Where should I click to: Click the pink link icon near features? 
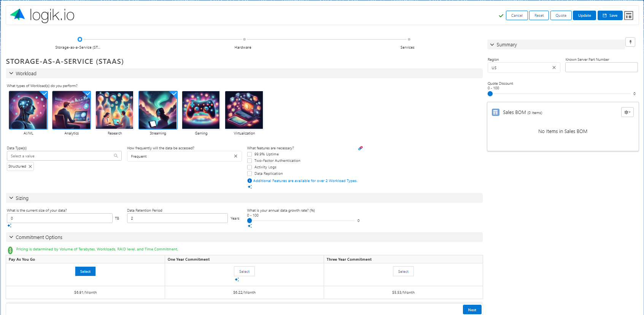pyautogui.click(x=360, y=148)
